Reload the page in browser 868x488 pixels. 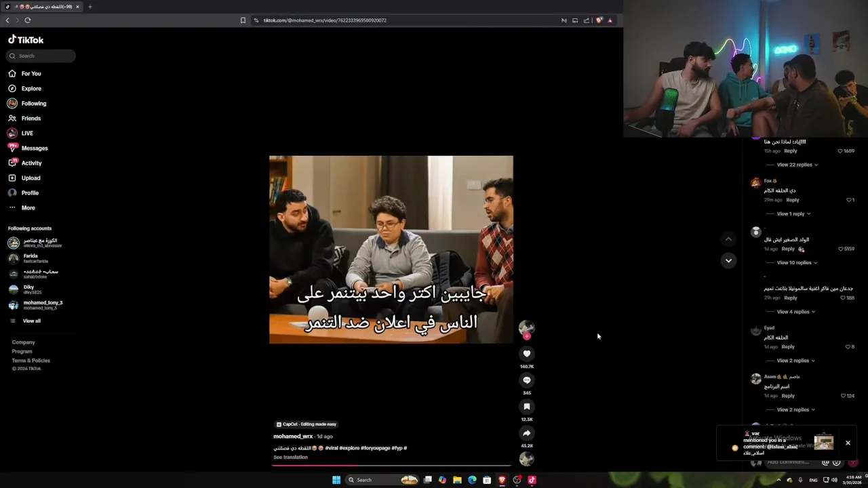[x=28, y=20]
